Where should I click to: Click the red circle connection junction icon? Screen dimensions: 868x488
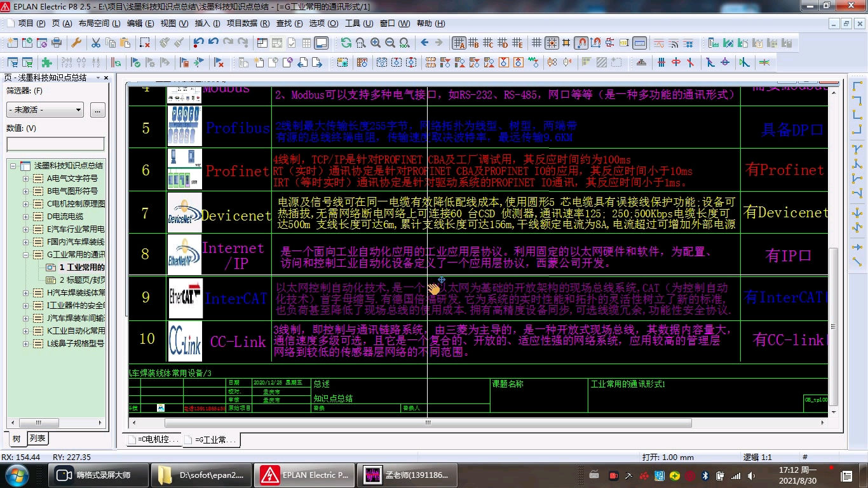(675, 63)
